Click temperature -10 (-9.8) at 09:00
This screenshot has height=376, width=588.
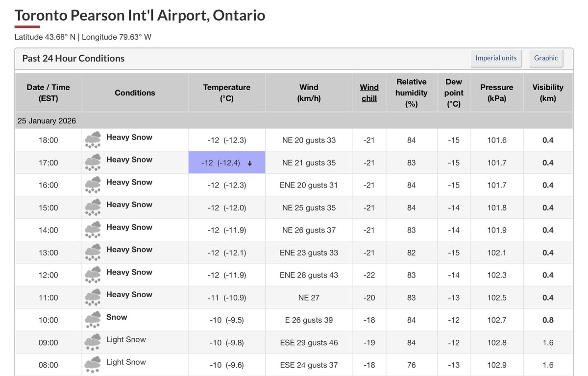coord(227,343)
